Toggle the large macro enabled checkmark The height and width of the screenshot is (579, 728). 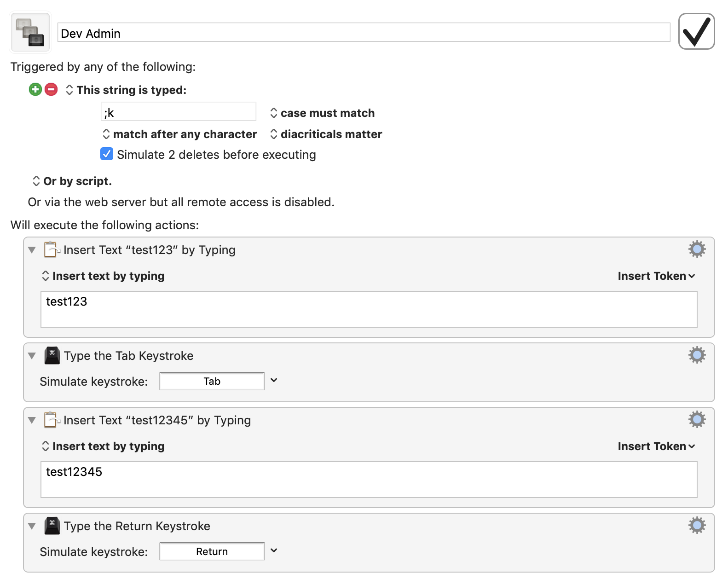696,31
